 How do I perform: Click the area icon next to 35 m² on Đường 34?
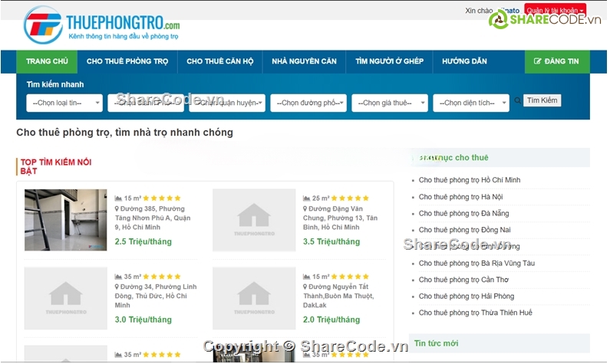(x=118, y=277)
